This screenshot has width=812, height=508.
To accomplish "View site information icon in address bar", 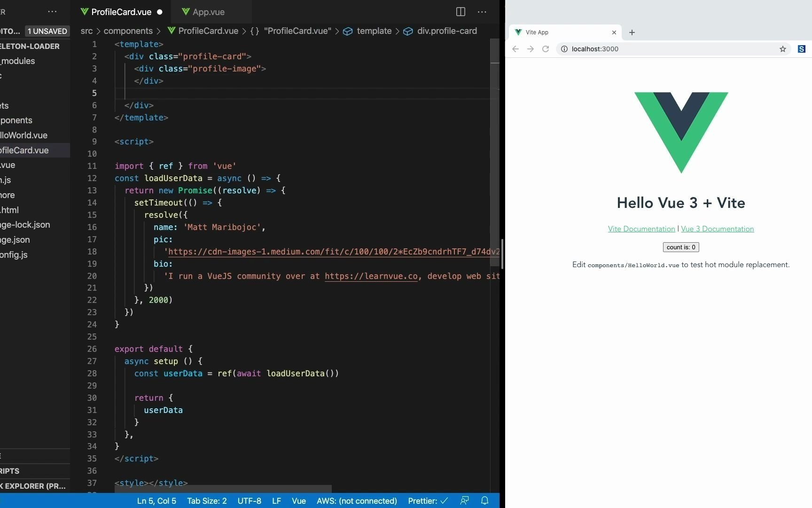I will (564, 49).
